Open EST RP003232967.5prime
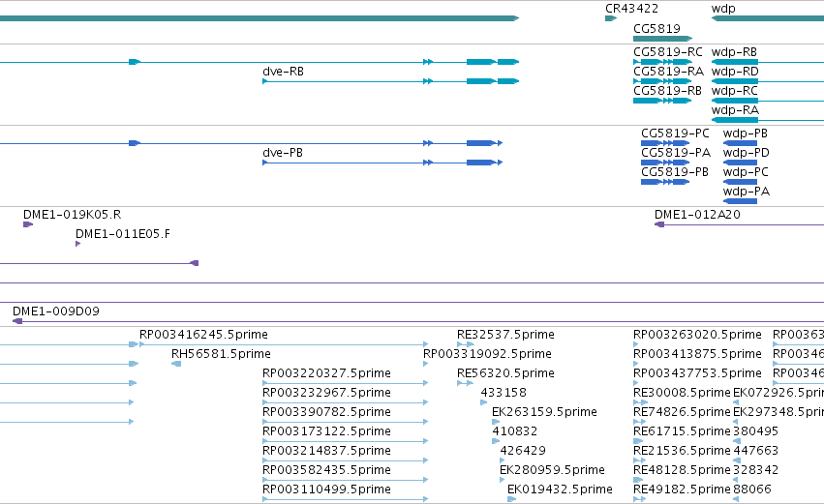 point(327,393)
